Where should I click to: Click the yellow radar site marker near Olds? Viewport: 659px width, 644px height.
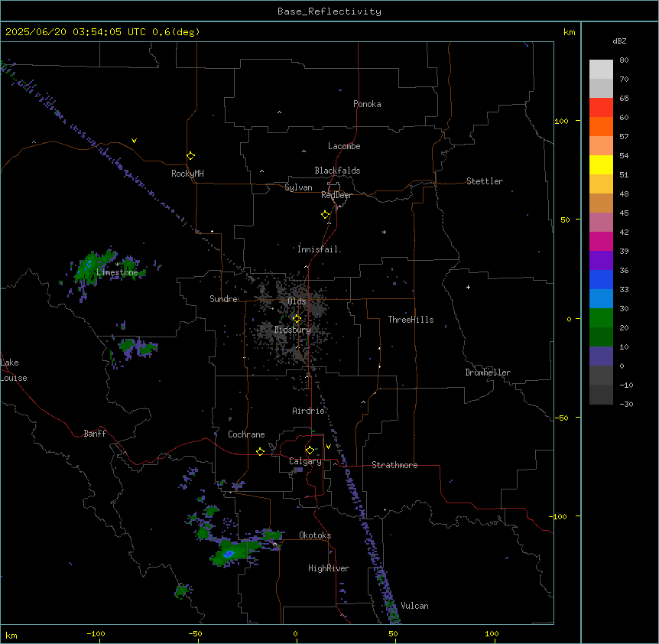297,319
